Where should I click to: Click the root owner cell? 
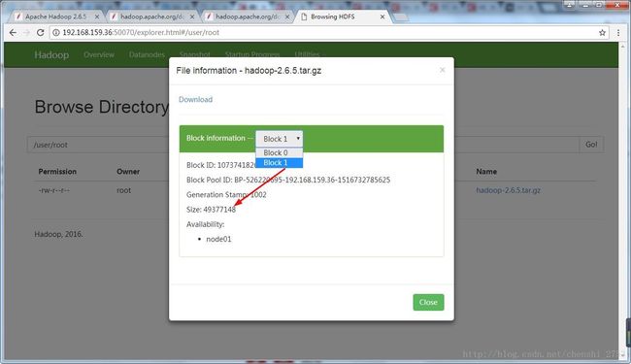(124, 190)
